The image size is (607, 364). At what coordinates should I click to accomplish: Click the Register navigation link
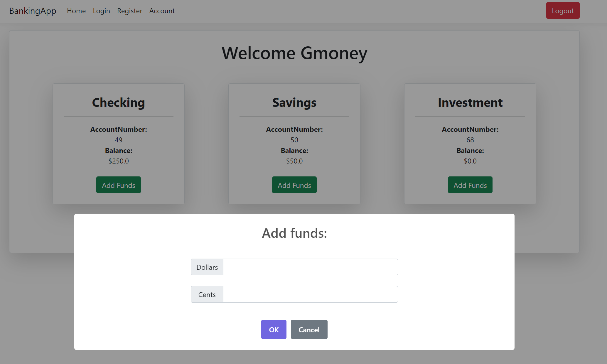(x=129, y=10)
